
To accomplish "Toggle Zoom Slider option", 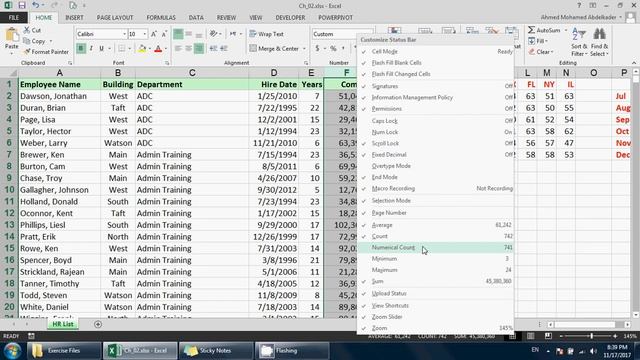I will pyautogui.click(x=435, y=317).
